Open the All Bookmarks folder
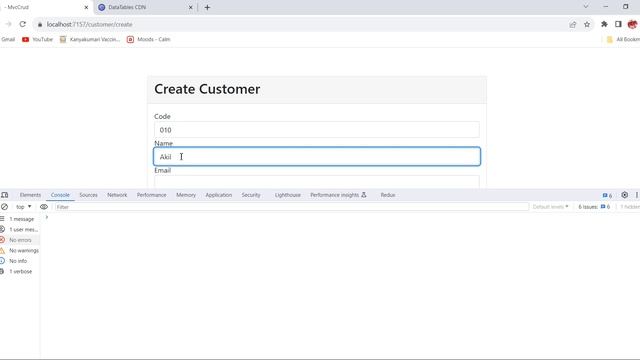The image size is (640, 360). point(623,40)
